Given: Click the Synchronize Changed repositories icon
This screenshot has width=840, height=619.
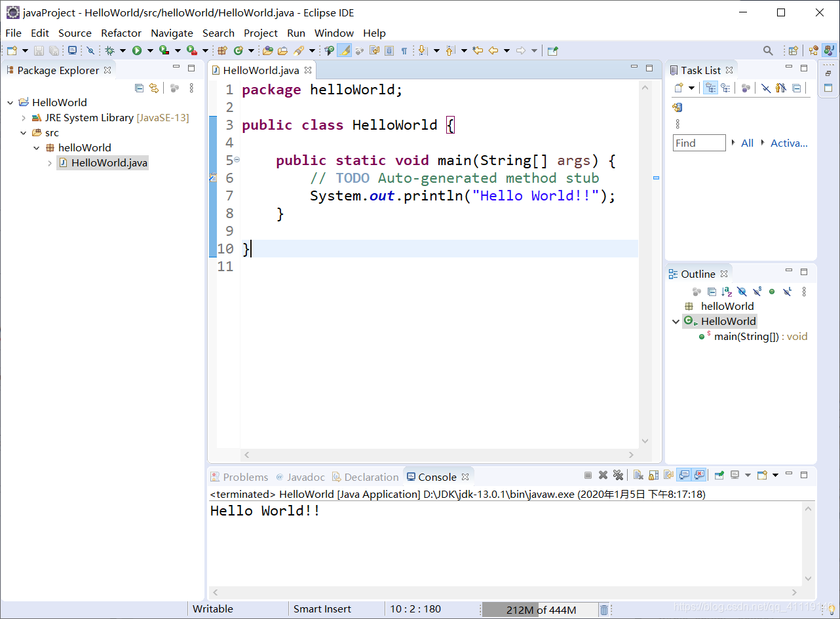Looking at the screenshot, I should tap(678, 107).
